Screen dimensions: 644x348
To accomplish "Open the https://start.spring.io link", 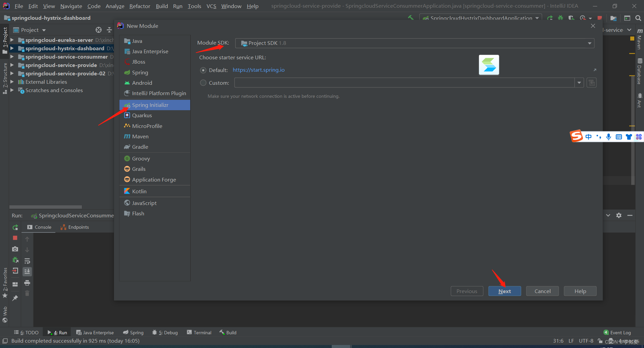I will click(259, 70).
